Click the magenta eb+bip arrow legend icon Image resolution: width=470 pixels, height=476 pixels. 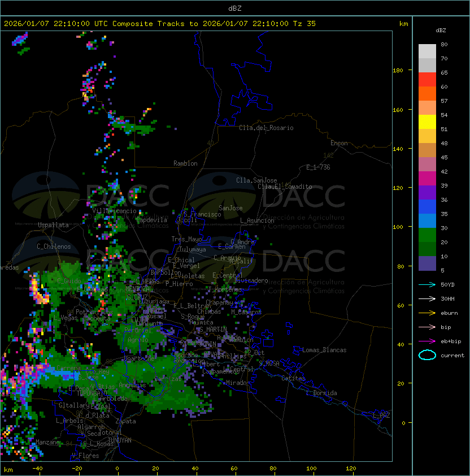427,341
